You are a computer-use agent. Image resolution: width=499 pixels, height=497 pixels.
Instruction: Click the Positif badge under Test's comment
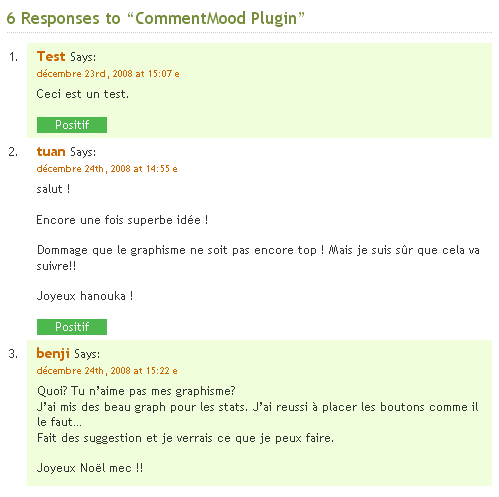(x=72, y=125)
